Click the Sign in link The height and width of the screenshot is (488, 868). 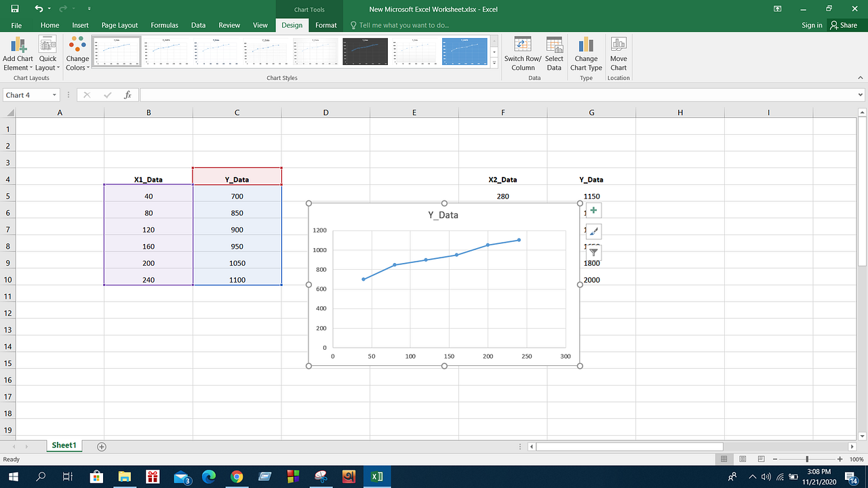pyautogui.click(x=812, y=25)
